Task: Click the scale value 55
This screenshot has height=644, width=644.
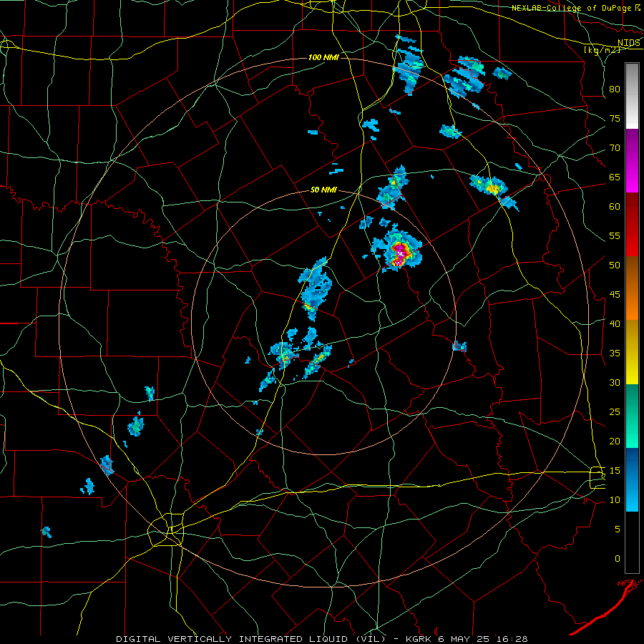Action: (615, 236)
